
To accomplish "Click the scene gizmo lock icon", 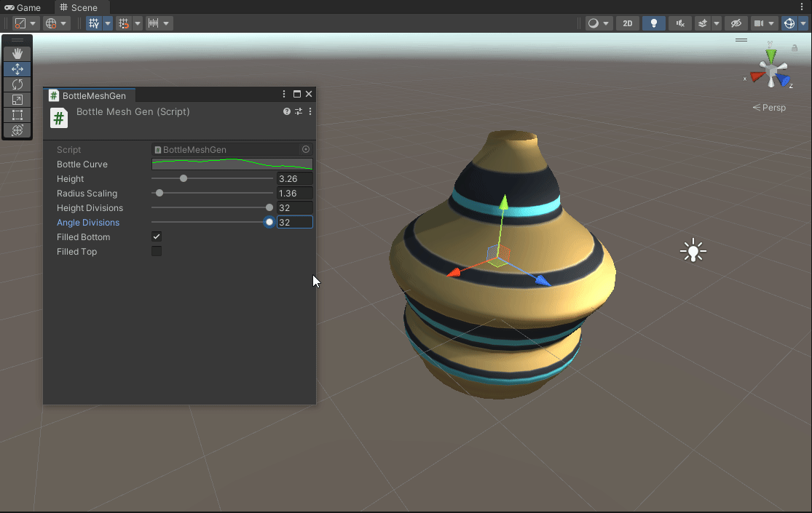I will click(x=795, y=48).
